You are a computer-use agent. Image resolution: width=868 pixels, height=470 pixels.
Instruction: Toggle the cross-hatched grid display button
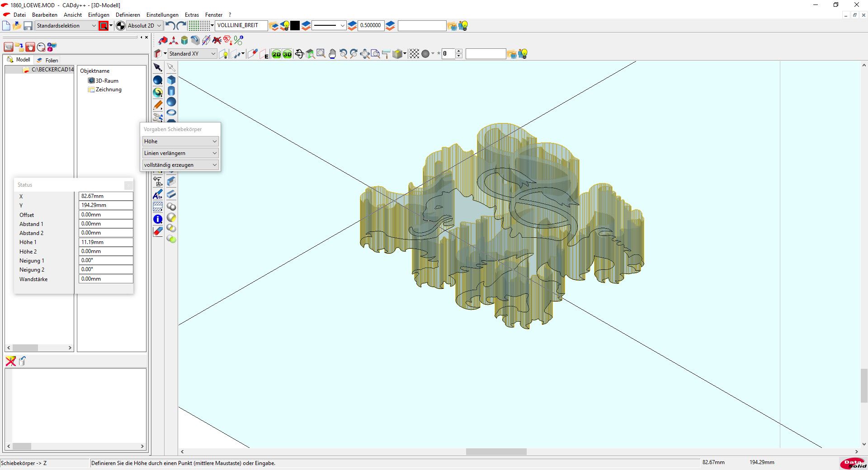point(414,54)
